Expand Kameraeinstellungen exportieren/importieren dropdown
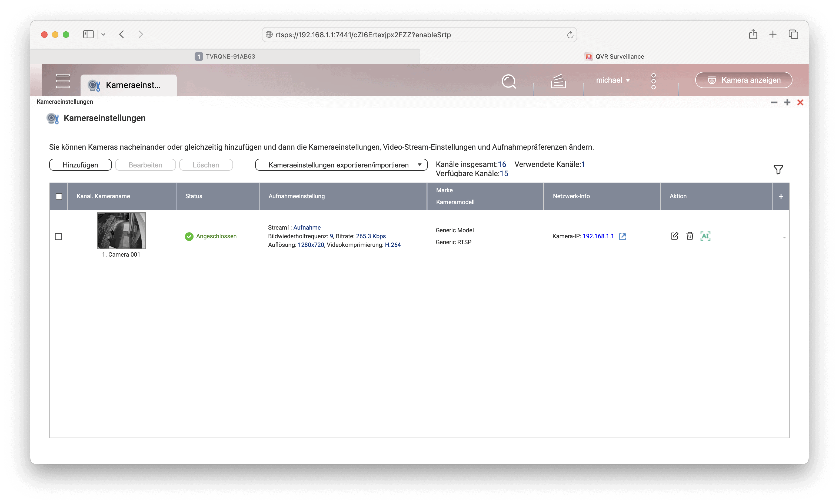Viewport: 839px width, 504px height. (x=341, y=165)
